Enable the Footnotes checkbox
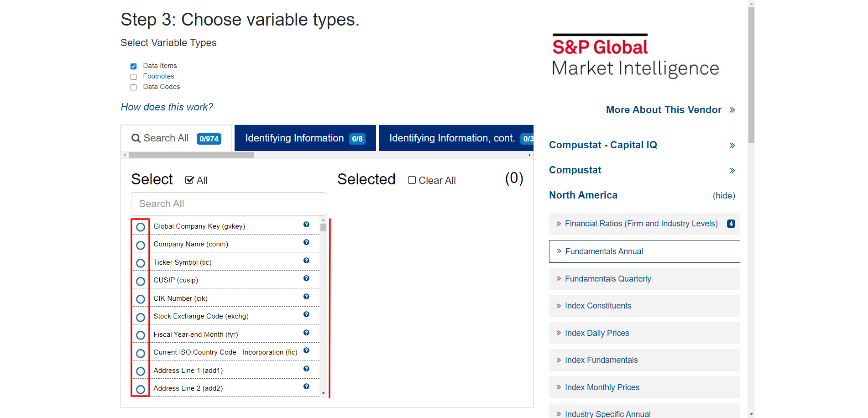This screenshot has width=868, height=418. tap(134, 77)
